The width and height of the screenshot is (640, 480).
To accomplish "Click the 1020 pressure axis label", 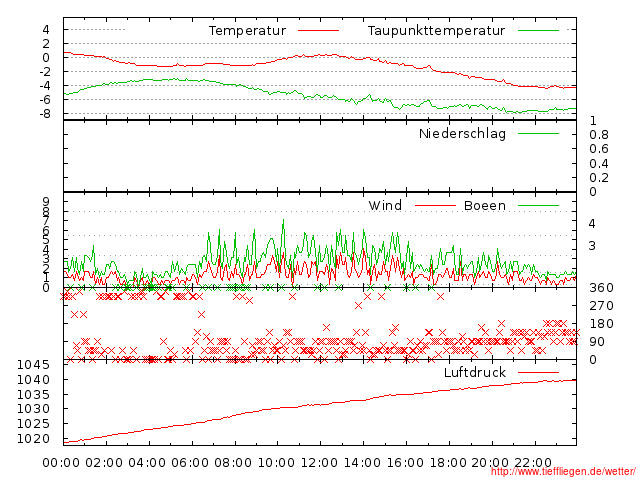I will point(33,439).
